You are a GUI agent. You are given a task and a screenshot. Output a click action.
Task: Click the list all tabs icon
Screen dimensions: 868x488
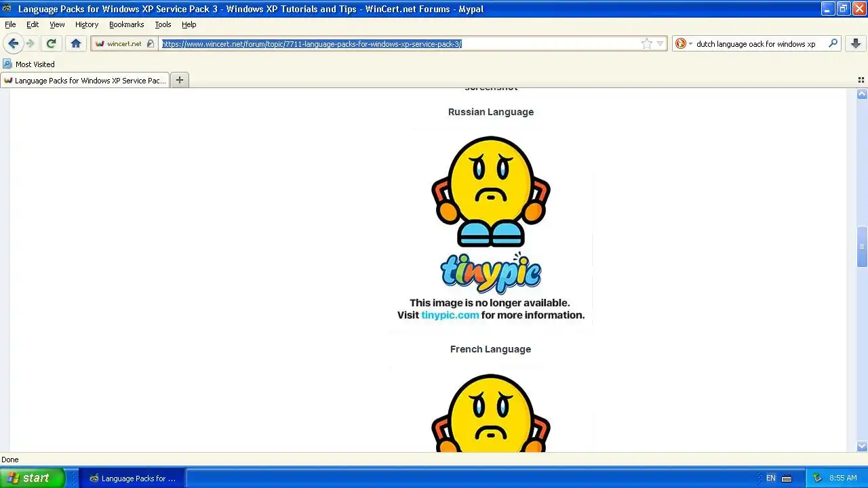click(861, 80)
